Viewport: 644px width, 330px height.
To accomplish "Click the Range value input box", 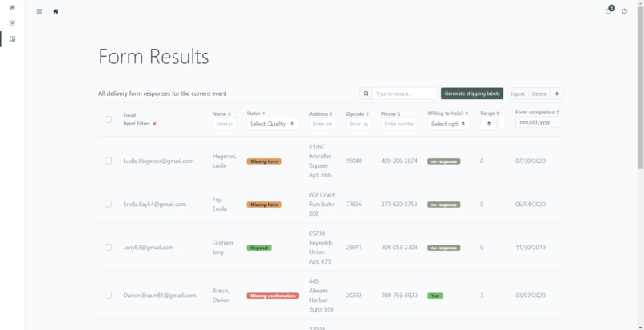I will tap(502, 124).
